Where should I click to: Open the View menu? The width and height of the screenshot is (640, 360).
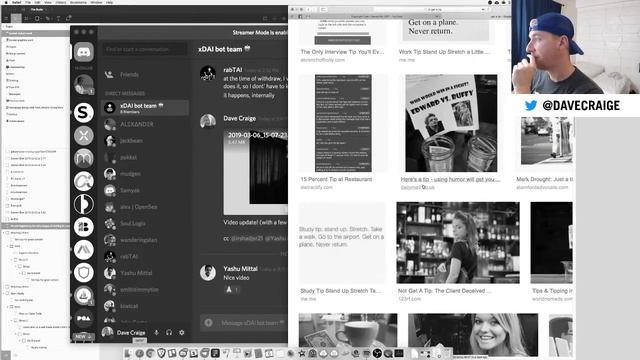tap(48, 2)
